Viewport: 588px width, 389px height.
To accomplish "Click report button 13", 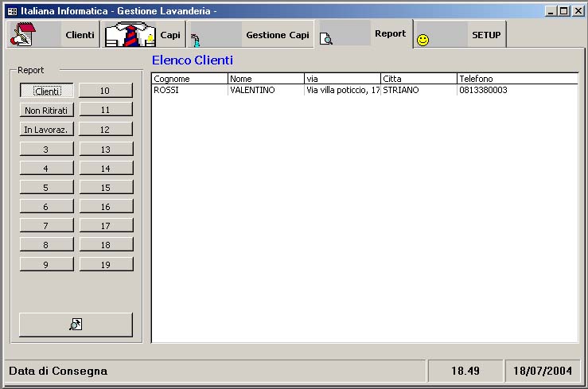I will coord(106,149).
